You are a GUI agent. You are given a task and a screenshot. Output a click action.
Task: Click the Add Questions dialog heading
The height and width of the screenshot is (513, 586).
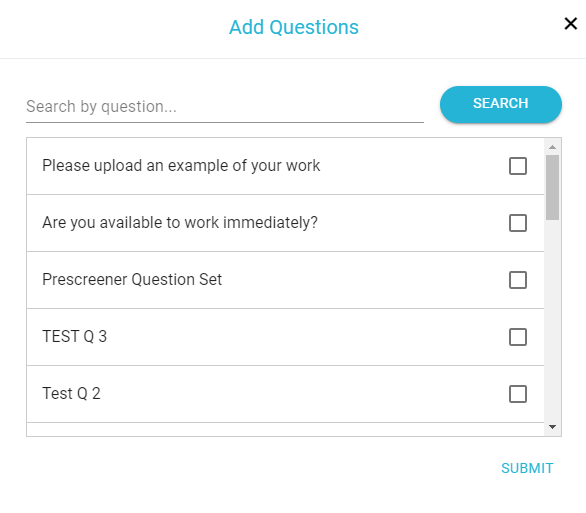pos(294,27)
